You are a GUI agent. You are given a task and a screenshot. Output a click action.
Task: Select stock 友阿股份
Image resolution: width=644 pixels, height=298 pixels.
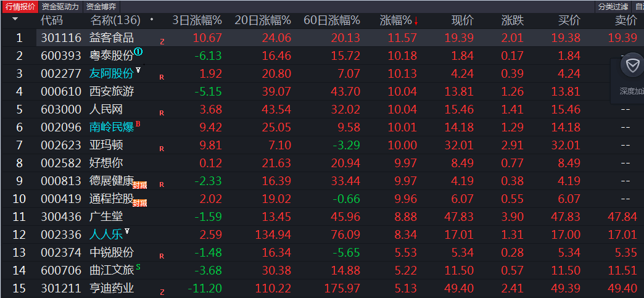(x=112, y=73)
